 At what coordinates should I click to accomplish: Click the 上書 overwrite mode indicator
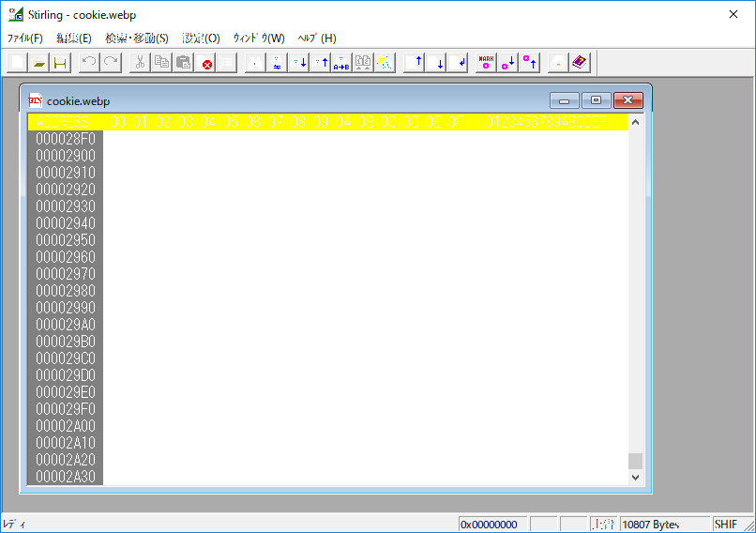(x=603, y=525)
